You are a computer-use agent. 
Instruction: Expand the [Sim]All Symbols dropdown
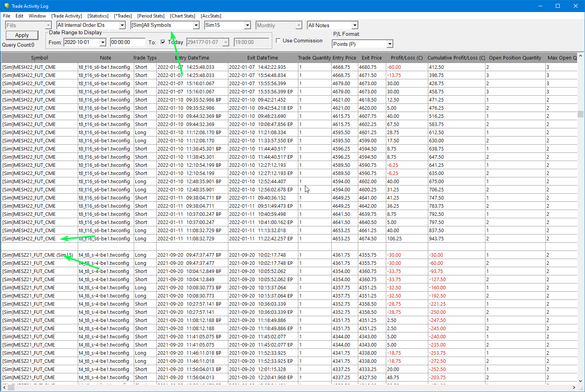[x=196, y=25]
